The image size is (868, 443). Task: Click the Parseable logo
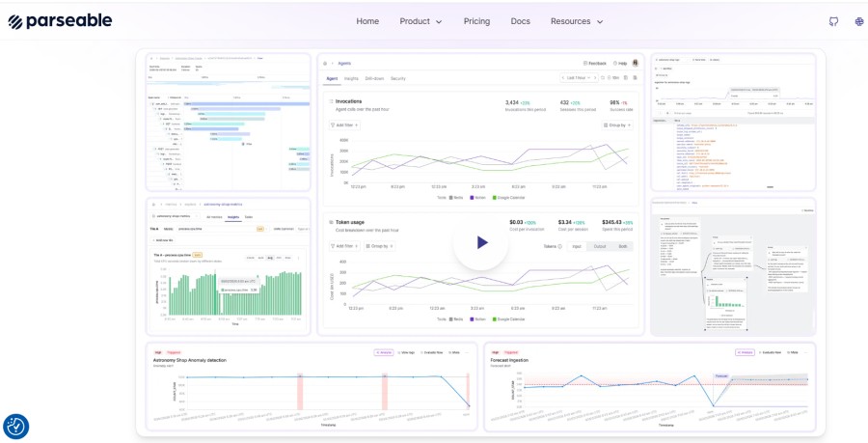60,21
